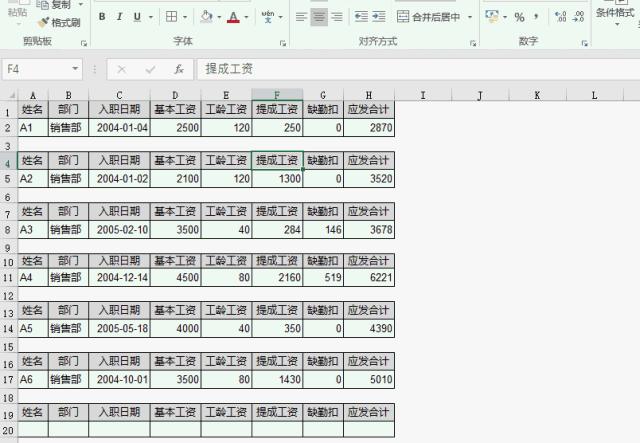Select cell with value 6221
Viewport: 640px width, 443px height.
pos(369,278)
